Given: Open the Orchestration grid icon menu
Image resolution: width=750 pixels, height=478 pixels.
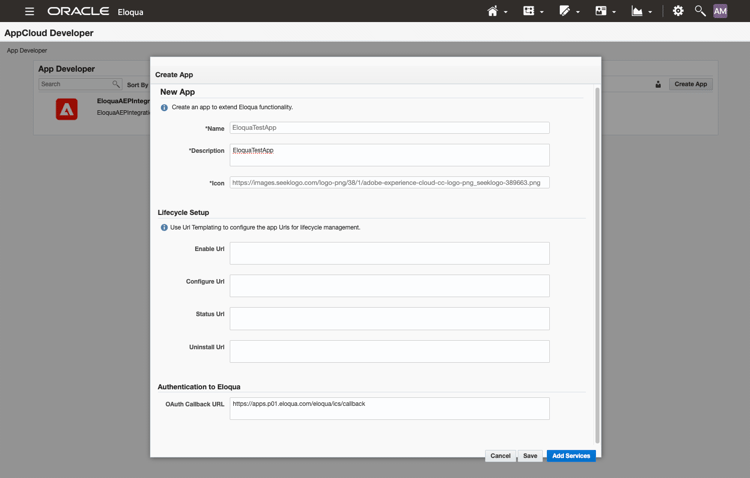Looking at the screenshot, I should pos(529,11).
